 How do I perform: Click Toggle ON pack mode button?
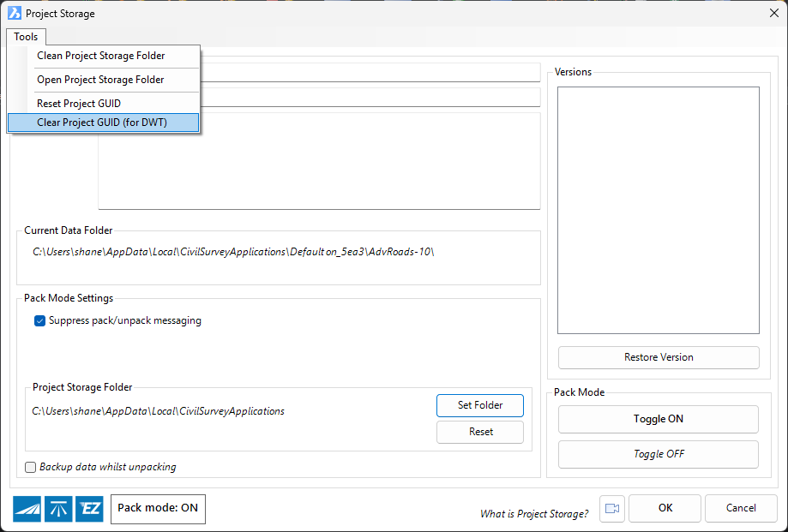[658, 420]
